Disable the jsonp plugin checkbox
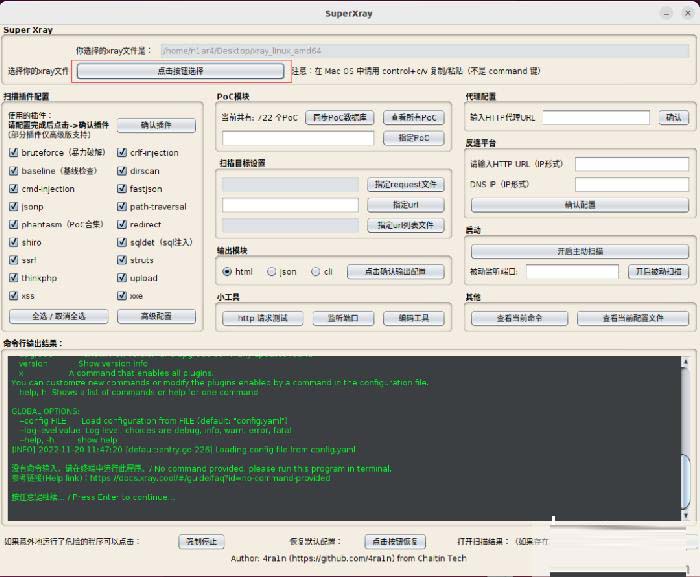The height and width of the screenshot is (577, 700). pos(13,206)
